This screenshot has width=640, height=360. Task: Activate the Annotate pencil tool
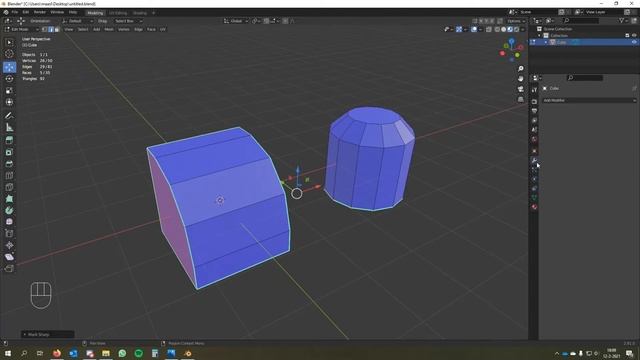point(9,116)
